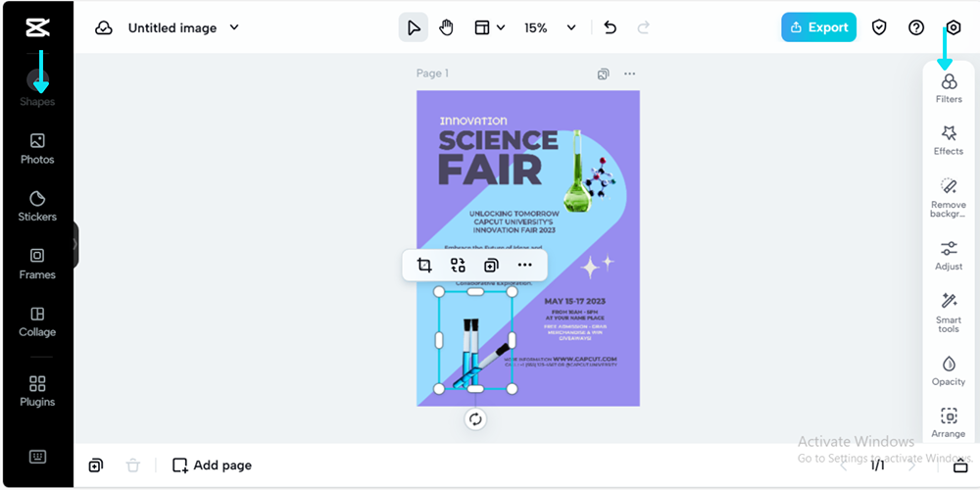Open the Arrange options
Image resolution: width=980 pixels, height=490 pixels.
pyautogui.click(x=949, y=422)
